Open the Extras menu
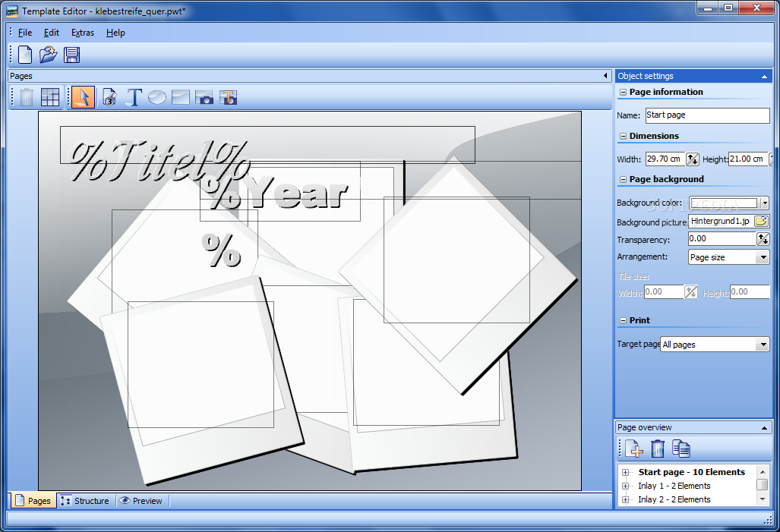Viewport: 780px width, 532px height. click(x=83, y=33)
